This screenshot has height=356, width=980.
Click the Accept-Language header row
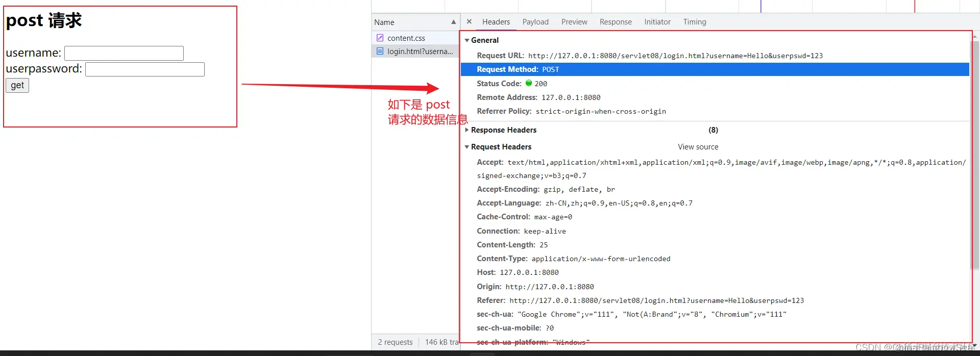click(x=715, y=203)
